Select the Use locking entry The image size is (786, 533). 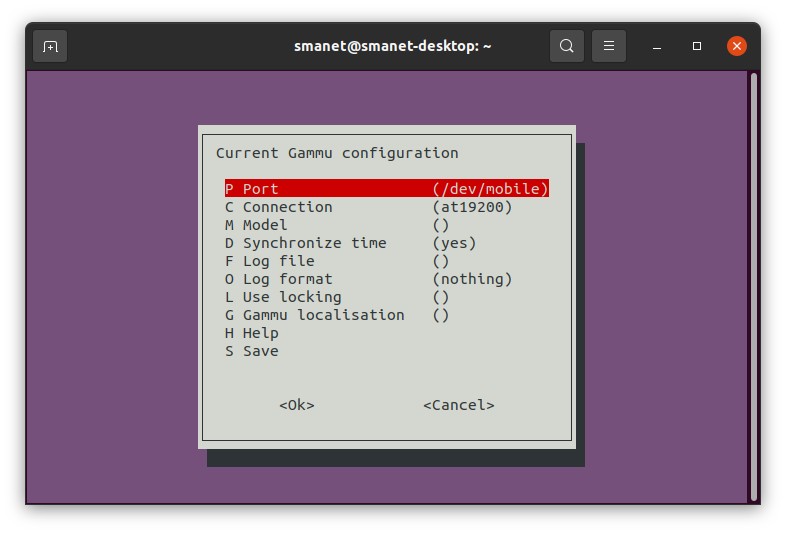click(x=386, y=297)
